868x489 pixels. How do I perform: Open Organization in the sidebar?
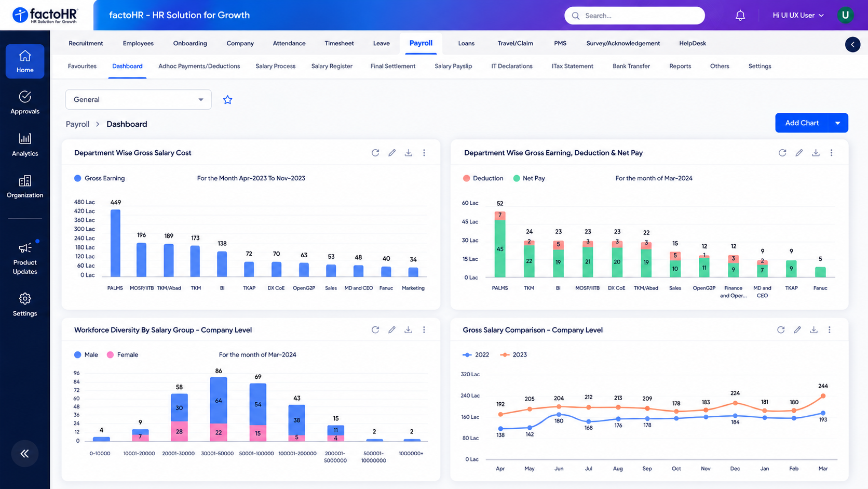tap(25, 187)
